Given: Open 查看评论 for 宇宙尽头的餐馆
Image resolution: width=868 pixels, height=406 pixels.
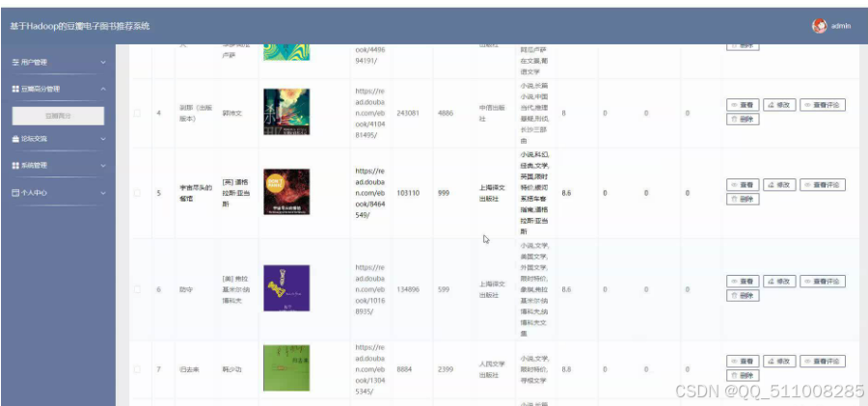Looking at the screenshot, I should pyautogui.click(x=823, y=185).
